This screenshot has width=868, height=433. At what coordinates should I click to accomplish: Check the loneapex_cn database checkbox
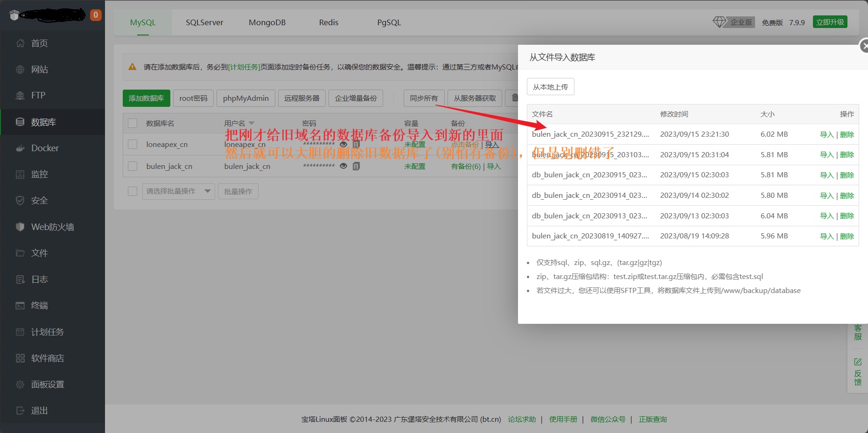click(133, 144)
